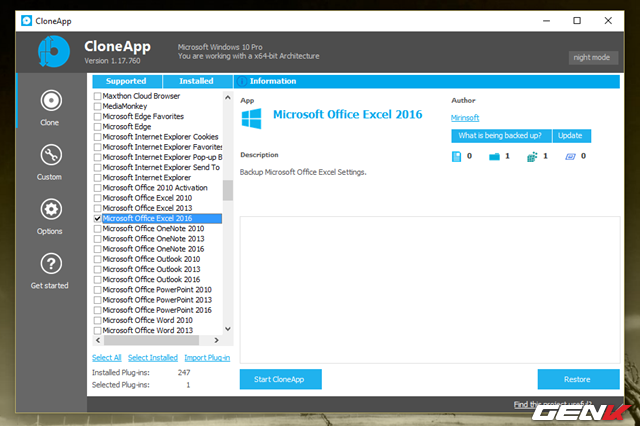
Task: Check the Maxthon Cloud Browser checkbox
Action: pyautogui.click(x=98, y=96)
